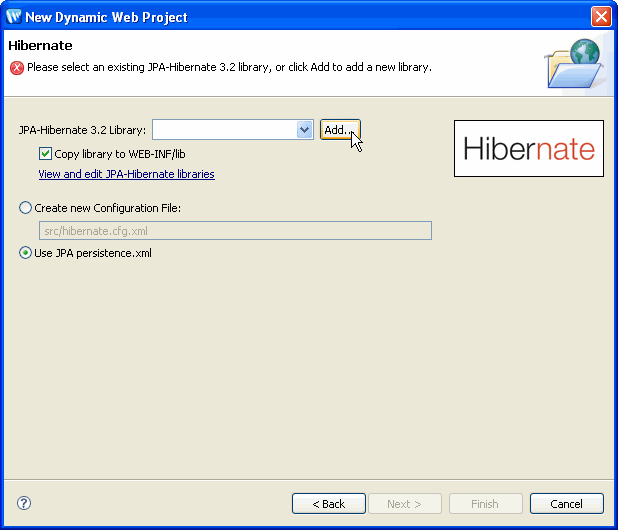The height and width of the screenshot is (530, 618).
Task: Open the help question mark icon
Action: 24,503
